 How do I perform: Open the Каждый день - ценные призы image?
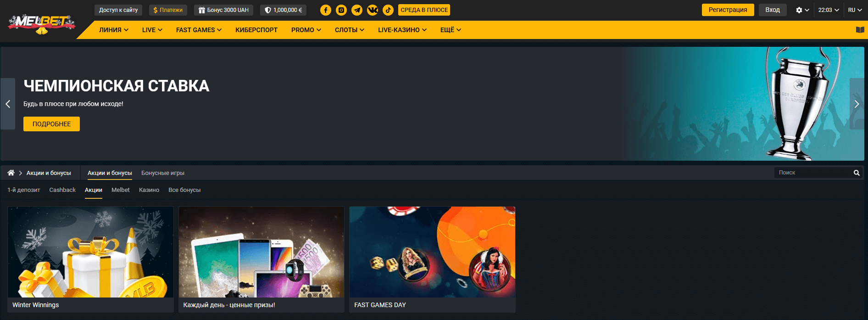[262, 252]
